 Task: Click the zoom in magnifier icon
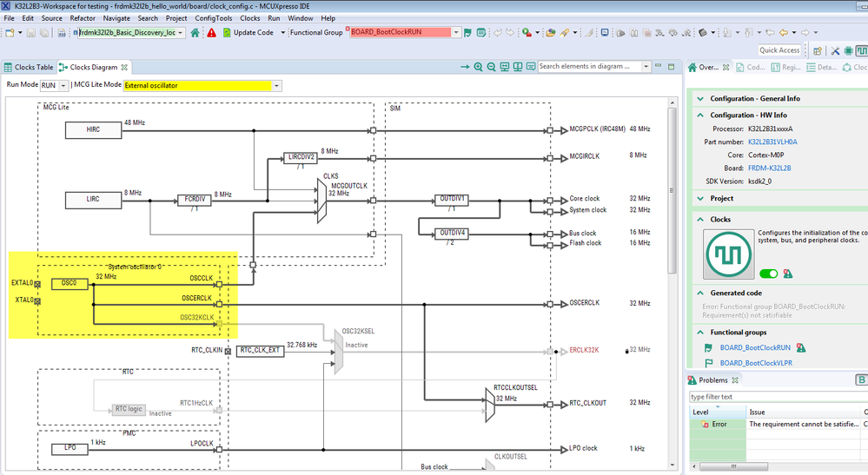click(478, 67)
